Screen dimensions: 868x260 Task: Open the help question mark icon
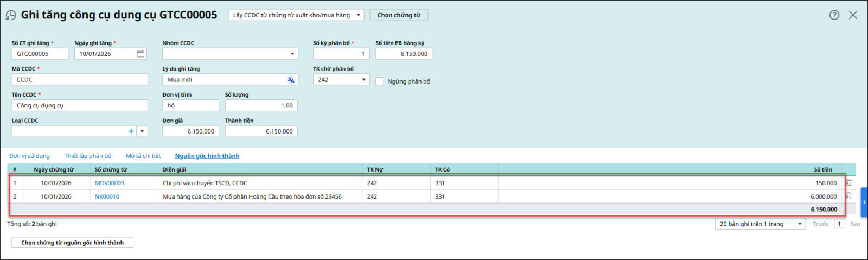[x=834, y=15]
